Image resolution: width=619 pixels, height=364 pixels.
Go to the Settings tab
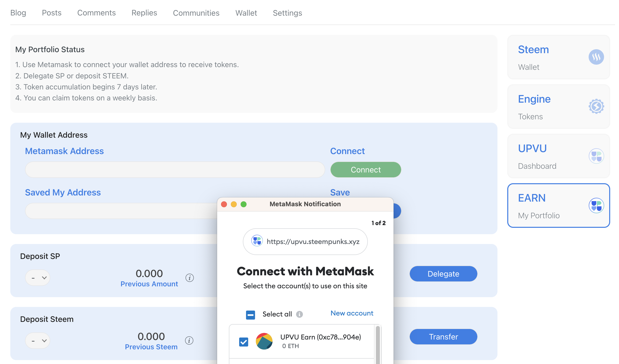[x=287, y=13]
